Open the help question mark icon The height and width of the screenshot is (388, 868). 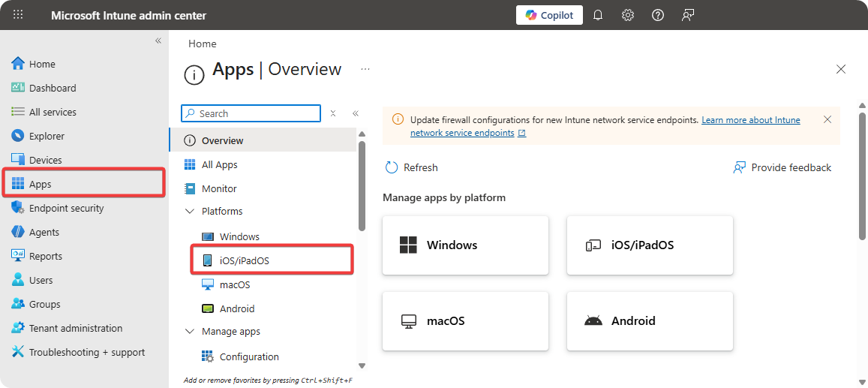point(658,15)
